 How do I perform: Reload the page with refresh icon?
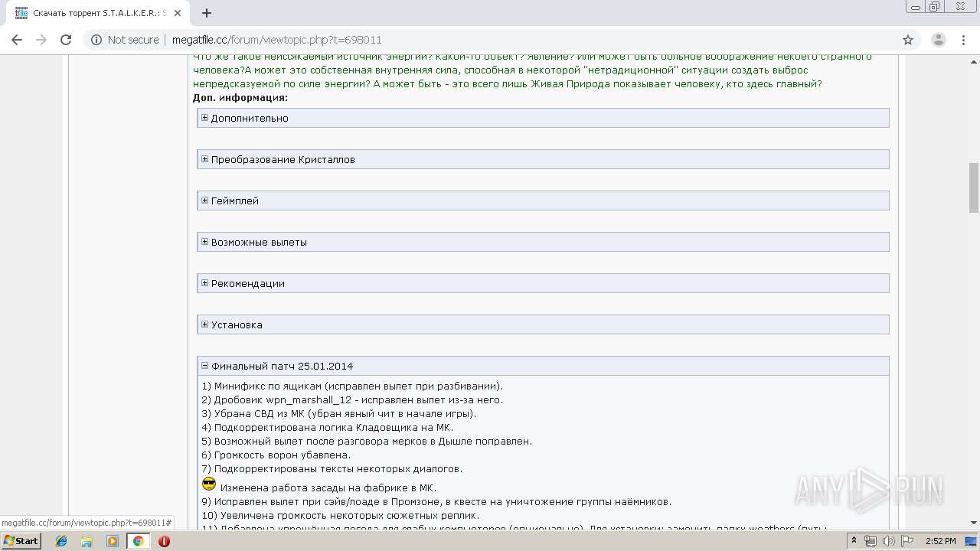[x=66, y=40]
